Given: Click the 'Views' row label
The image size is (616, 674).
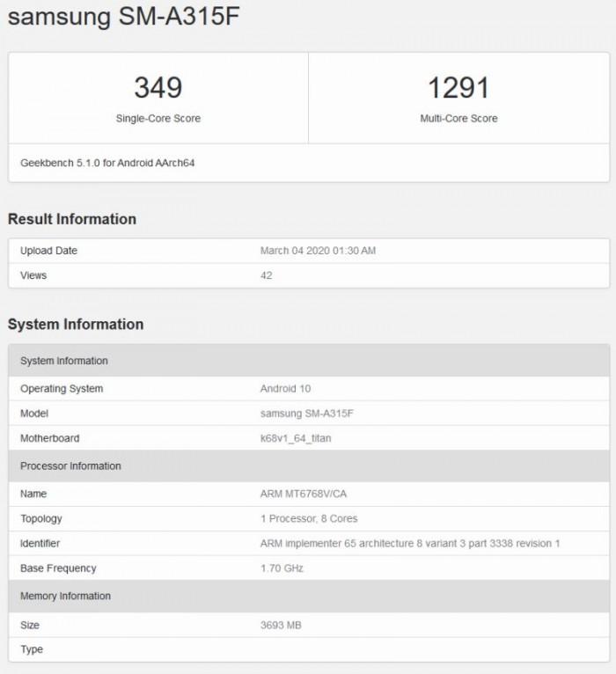Looking at the screenshot, I should tap(33, 275).
